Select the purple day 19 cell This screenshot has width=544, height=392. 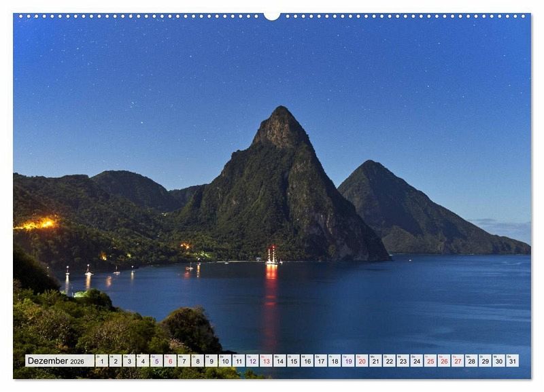(x=348, y=361)
